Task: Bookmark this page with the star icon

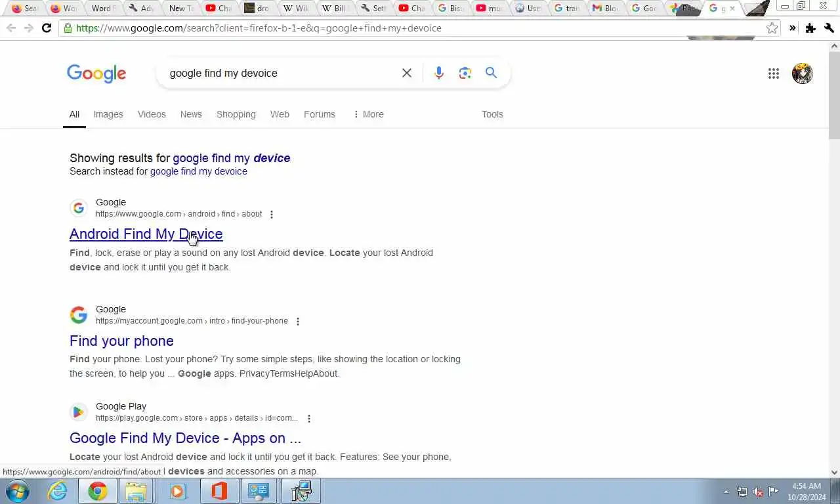Action: point(772,28)
